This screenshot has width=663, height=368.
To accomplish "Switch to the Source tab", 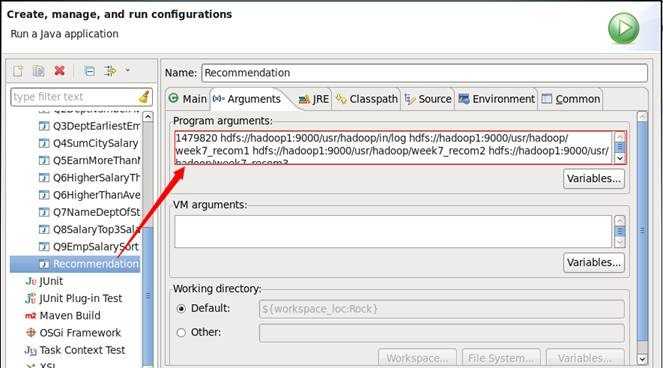I will [x=428, y=99].
